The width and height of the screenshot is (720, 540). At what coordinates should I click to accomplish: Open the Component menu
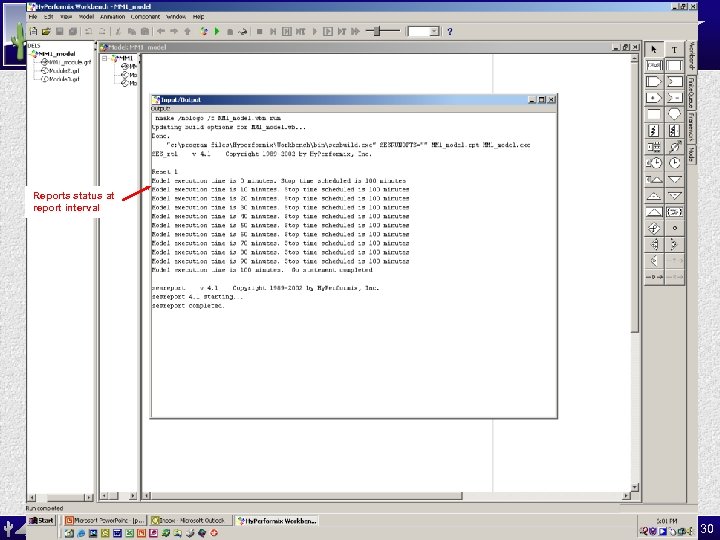click(x=146, y=17)
